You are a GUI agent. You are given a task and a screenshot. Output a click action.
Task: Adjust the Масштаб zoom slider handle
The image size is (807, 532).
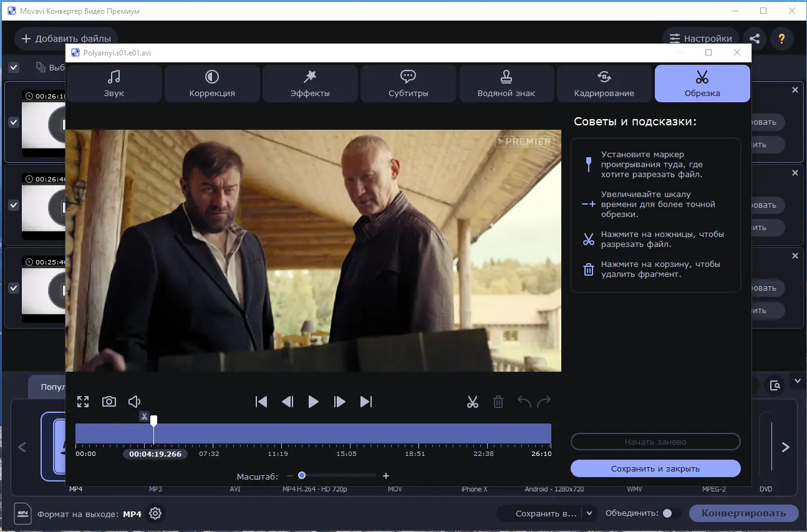302,476
